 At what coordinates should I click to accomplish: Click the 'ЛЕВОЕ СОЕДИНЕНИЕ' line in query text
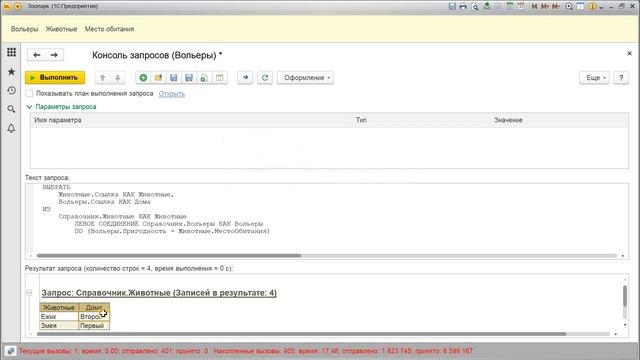pyautogui.click(x=169, y=224)
